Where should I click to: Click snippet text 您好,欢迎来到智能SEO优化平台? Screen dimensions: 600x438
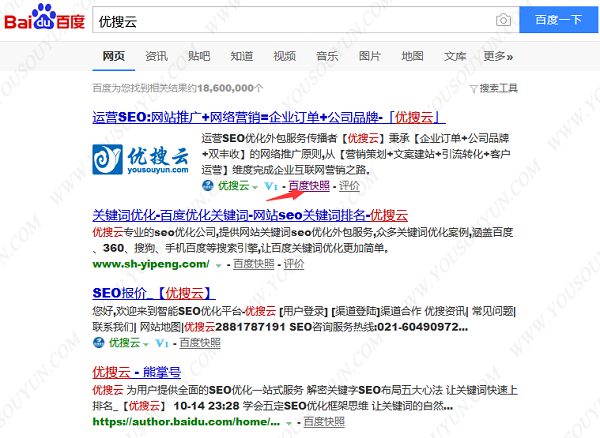click(168, 311)
